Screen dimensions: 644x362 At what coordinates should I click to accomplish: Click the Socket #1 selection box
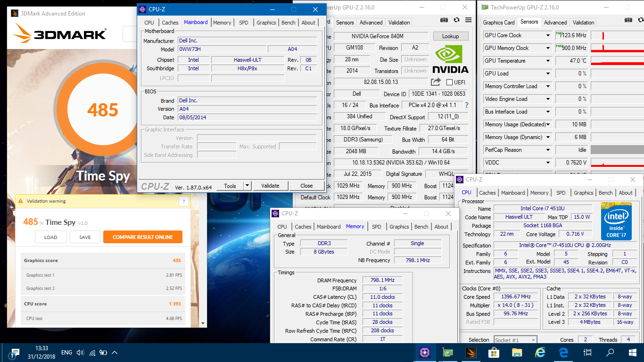coord(515,340)
